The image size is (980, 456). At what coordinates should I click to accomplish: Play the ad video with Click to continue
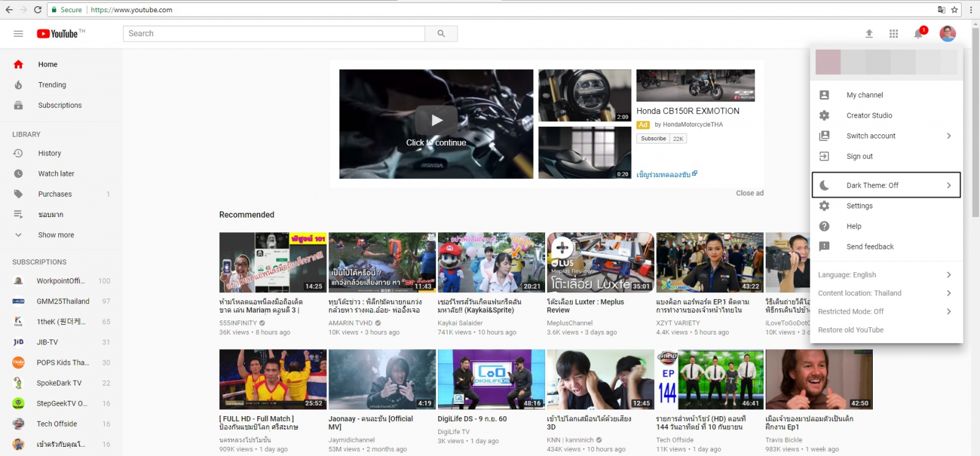(436, 124)
